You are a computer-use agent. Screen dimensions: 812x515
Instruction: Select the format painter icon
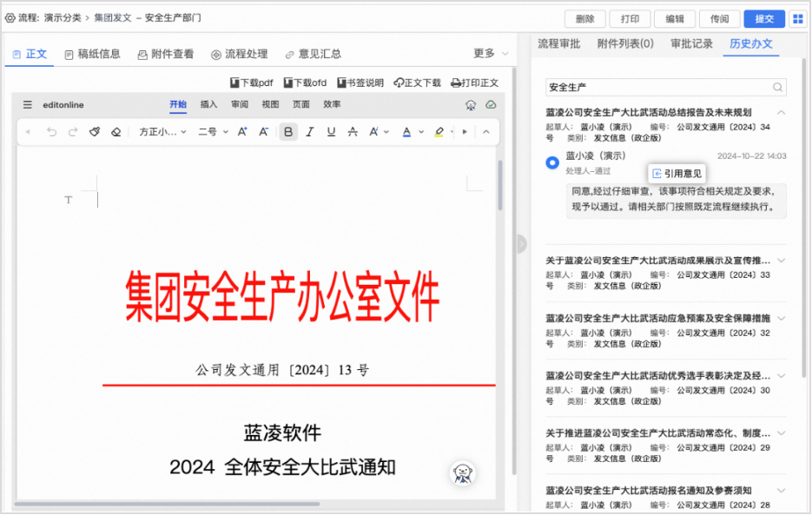point(95,132)
